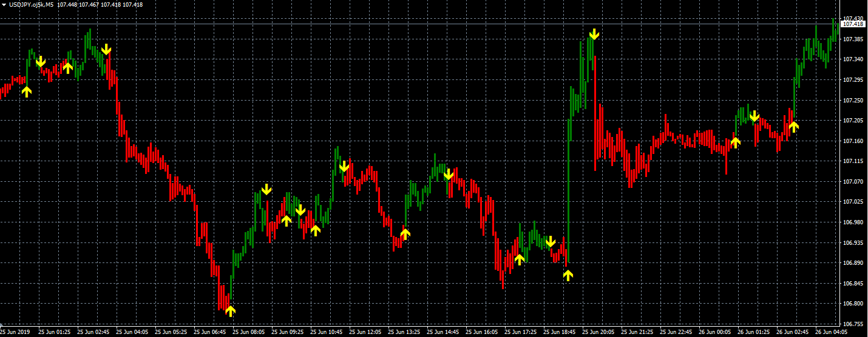Click the 25 Jun 09:25 time label
This screenshot has width=868, height=337.
point(288,332)
